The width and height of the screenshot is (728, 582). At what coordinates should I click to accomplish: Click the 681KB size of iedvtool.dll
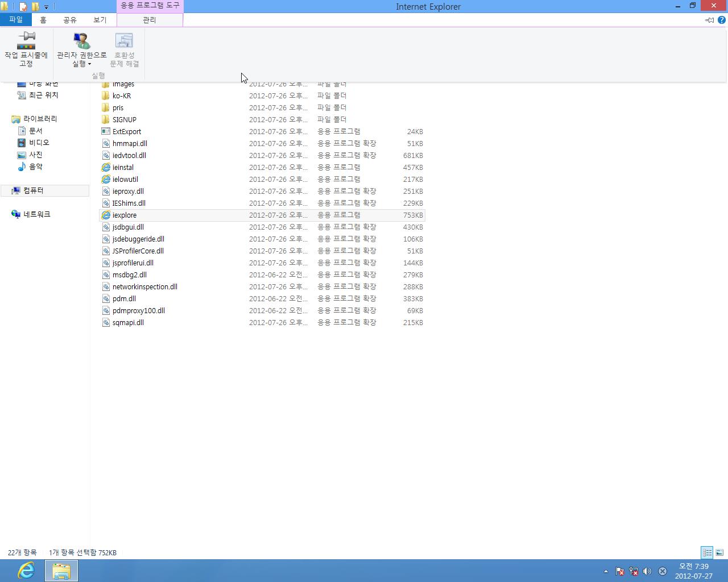[x=413, y=155]
